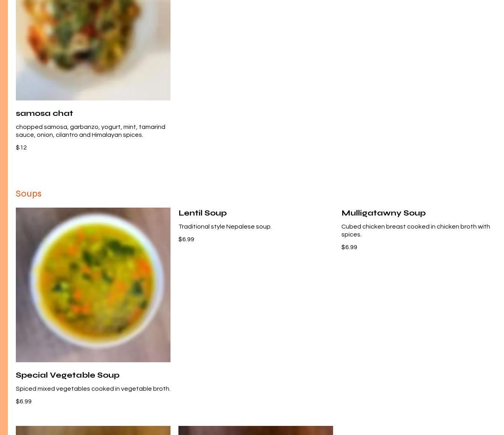Open the samosa chat dish photo
Image resolution: width=504 pixels, height=435 pixels.
pos(93,50)
